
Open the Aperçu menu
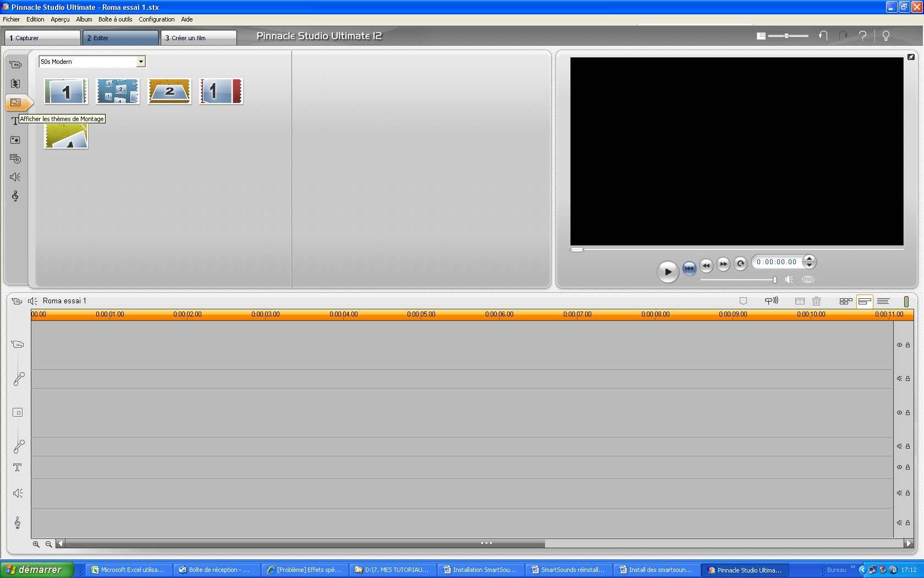(60, 19)
